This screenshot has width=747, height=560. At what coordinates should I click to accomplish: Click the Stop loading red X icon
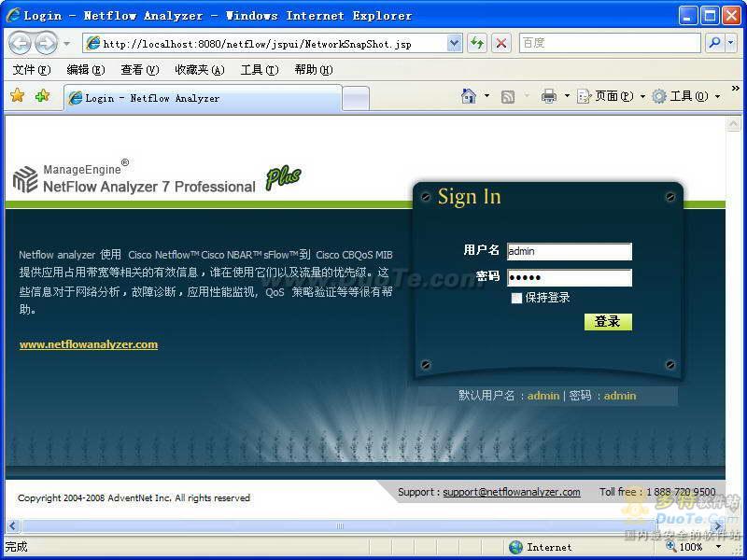(501, 43)
